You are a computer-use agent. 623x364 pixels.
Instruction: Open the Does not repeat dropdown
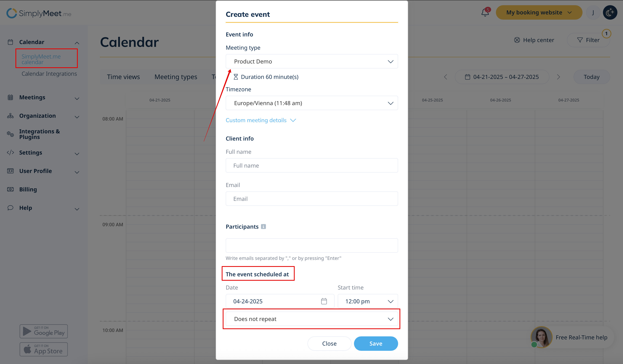click(311, 319)
